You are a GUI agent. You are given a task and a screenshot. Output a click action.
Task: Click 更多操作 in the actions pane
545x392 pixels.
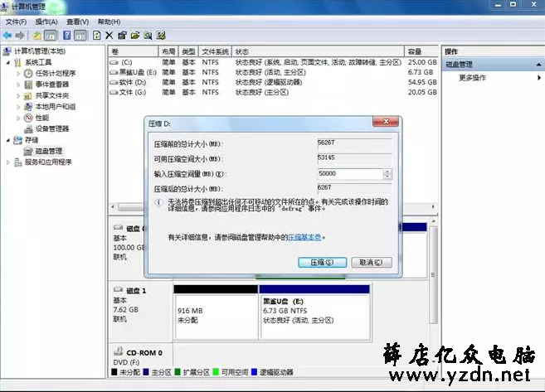[472, 77]
